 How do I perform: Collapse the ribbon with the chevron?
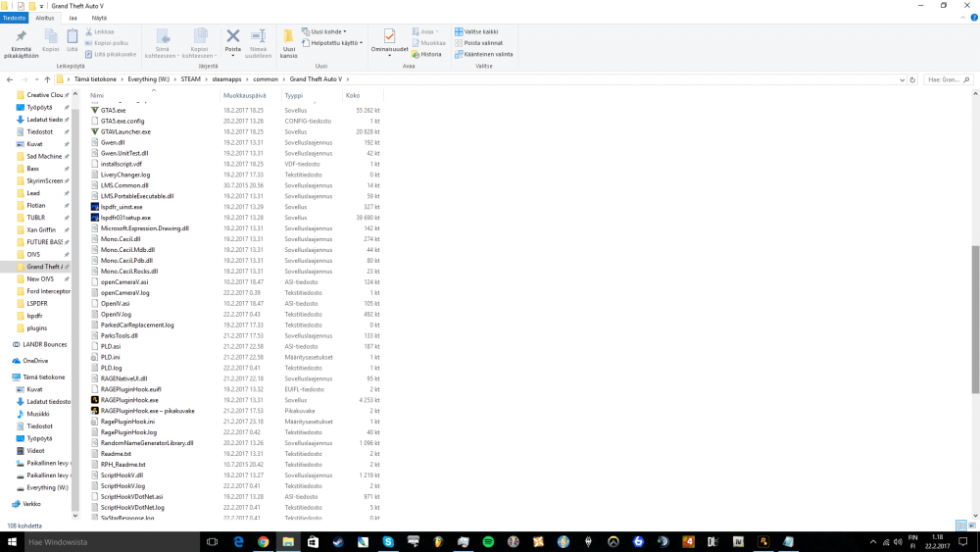[x=963, y=18]
